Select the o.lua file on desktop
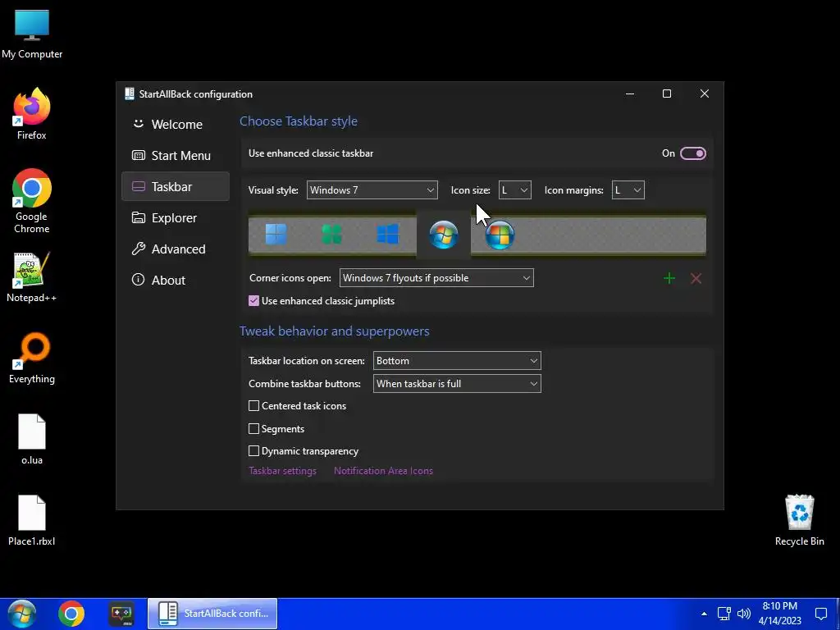 pyautogui.click(x=32, y=440)
